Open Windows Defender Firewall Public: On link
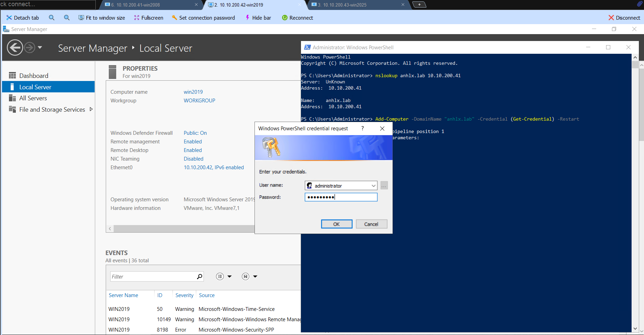This screenshot has width=644, height=335. click(x=195, y=133)
